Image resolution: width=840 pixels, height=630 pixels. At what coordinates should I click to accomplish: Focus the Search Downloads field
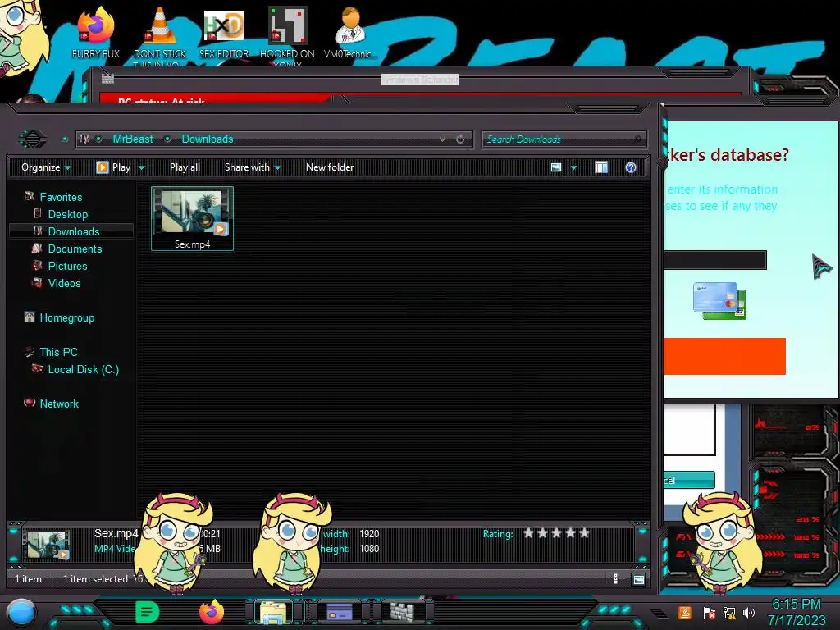[564, 139]
